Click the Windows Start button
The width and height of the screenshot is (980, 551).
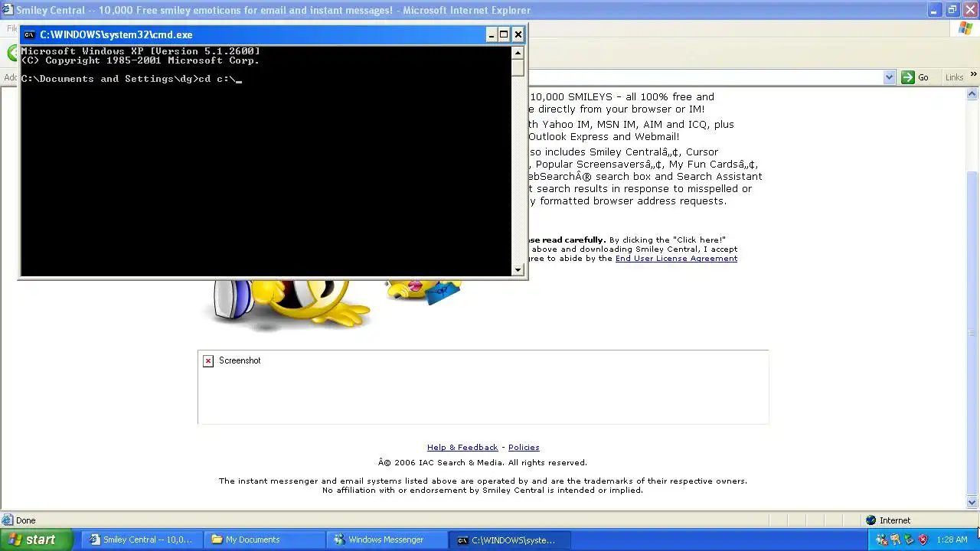(x=37, y=540)
